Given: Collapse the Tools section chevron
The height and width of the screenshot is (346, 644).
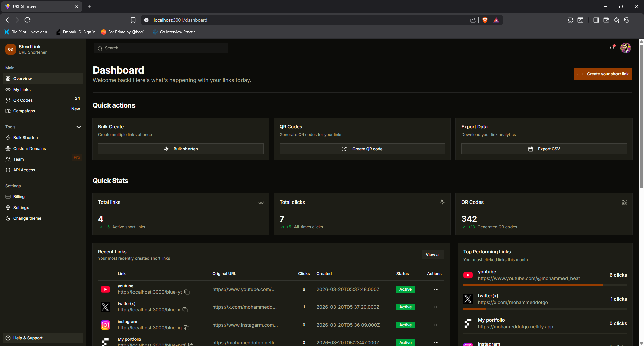Looking at the screenshot, I should coord(79,127).
